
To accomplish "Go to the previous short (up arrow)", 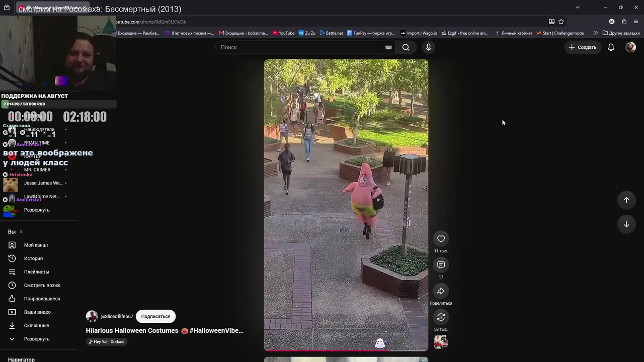I will [626, 200].
